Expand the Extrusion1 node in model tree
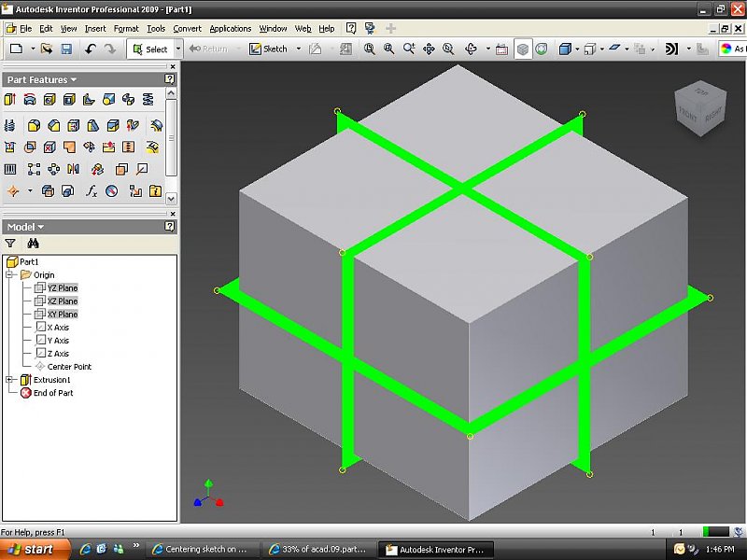This screenshot has width=747, height=560. pyautogui.click(x=9, y=380)
